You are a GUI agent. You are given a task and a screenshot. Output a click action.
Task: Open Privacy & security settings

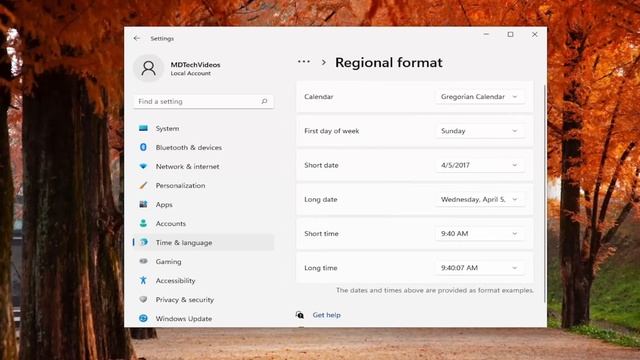point(203,299)
